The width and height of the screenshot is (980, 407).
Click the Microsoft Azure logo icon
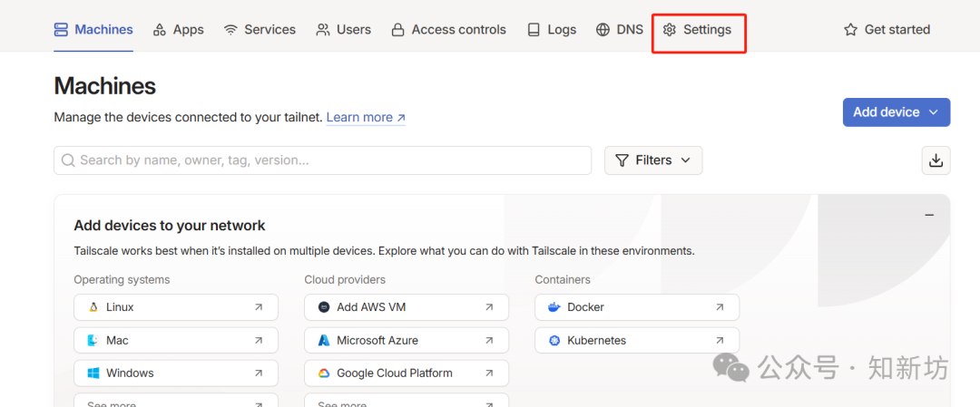click(x=323, y=341)
